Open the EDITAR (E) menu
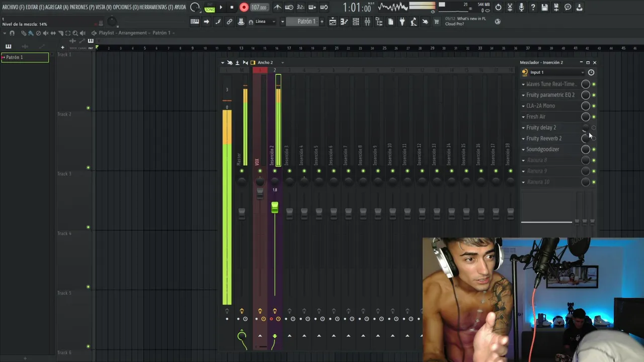 coord(35,7)
